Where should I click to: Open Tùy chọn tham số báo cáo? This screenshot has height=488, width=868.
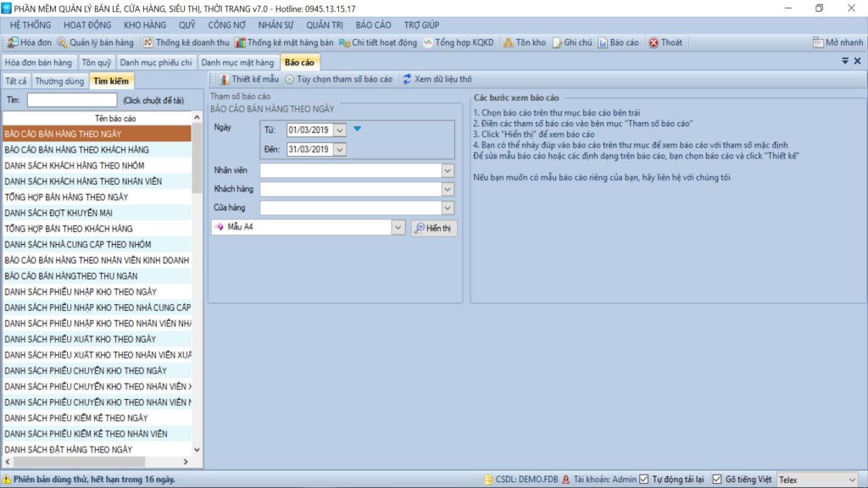[291, 79]
